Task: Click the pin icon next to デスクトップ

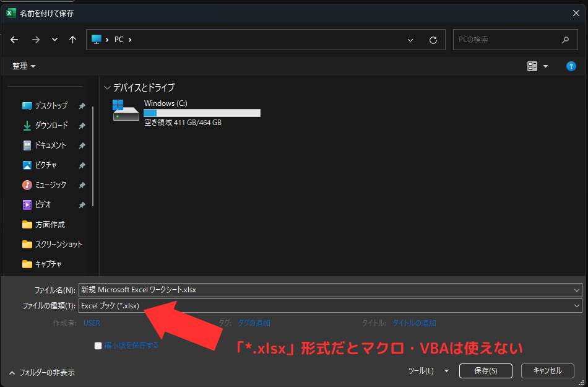Action: (x=82, y=106)
